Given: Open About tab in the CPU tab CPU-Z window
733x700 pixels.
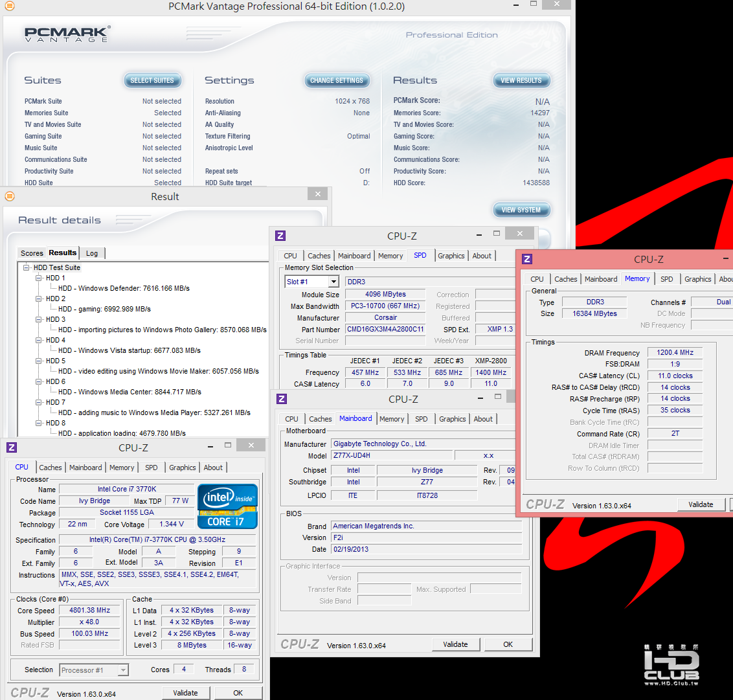Looking at the screenshot, I should point(213,468).
